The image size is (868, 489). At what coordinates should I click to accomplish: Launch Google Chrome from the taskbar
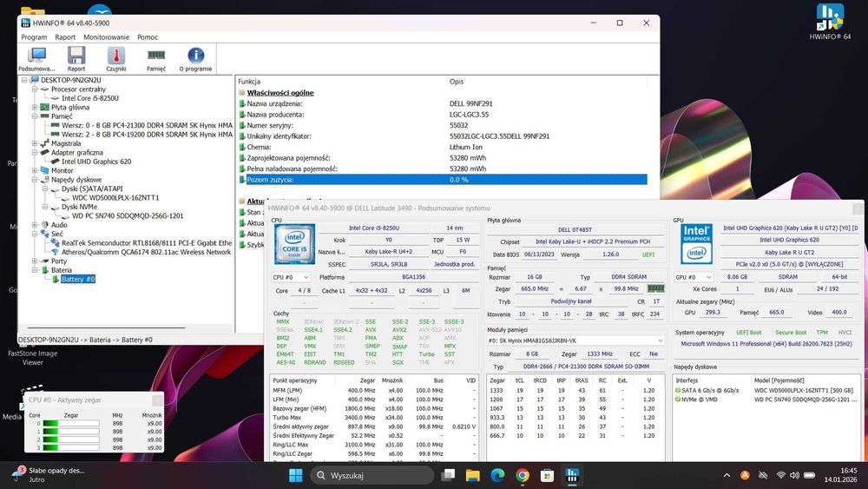tap(522, 475)
